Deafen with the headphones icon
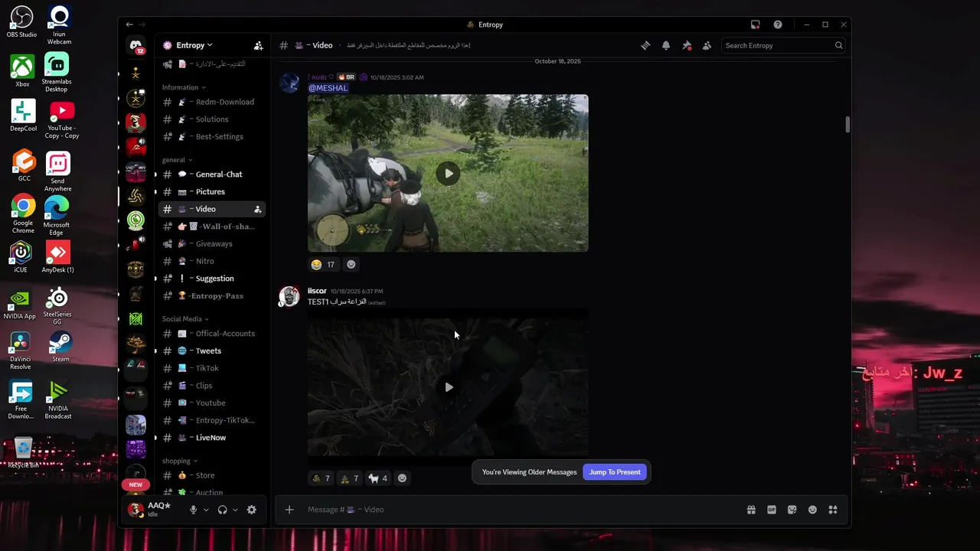980x551 pixels. point(222,510)
